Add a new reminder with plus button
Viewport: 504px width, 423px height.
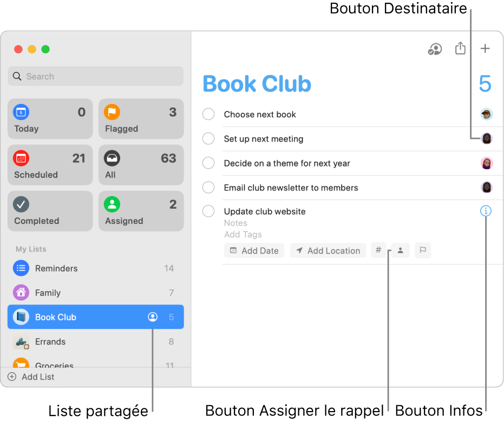click(x=485, y=49)
